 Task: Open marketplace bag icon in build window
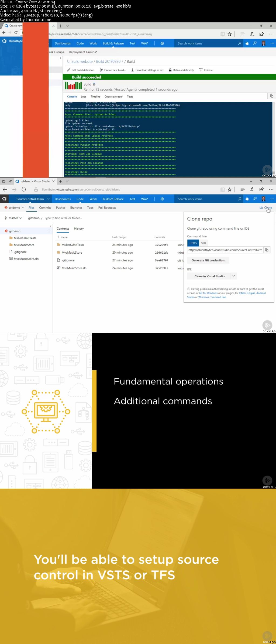[247, 43]
